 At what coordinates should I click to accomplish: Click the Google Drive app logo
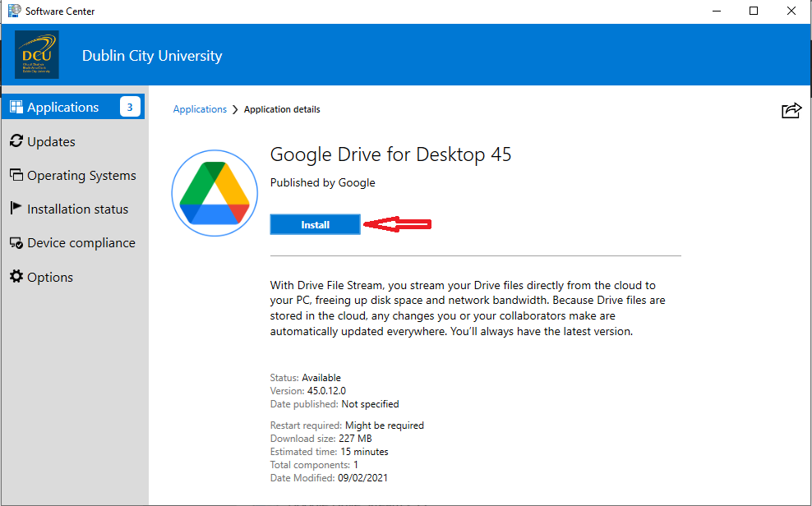[x=215, y=193]
